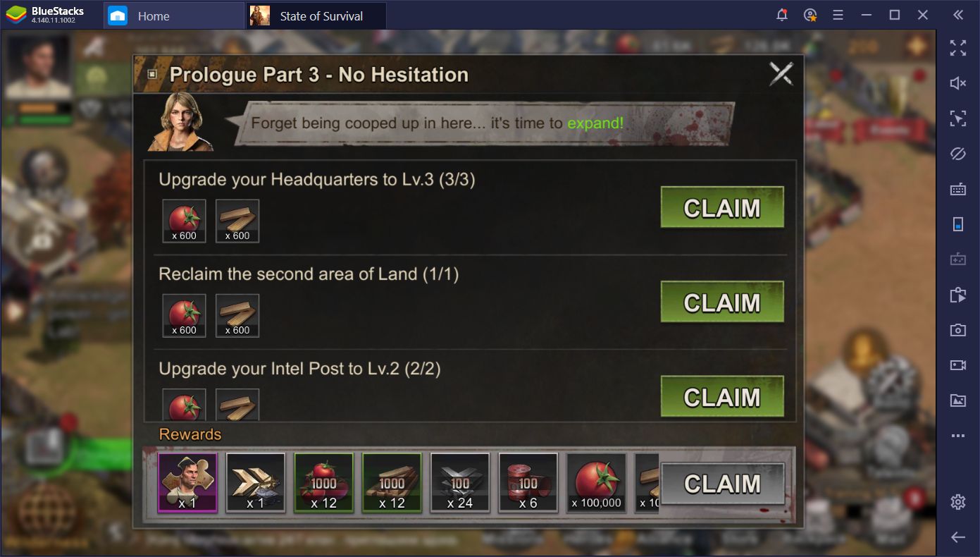Open BlueStacks settings gear
This screenshot has width=980, height=557.
tap(958, 502)
